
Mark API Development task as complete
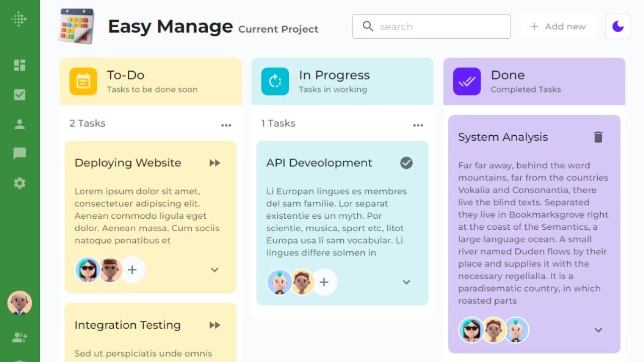pyautogui.click(x=407, y=163)
